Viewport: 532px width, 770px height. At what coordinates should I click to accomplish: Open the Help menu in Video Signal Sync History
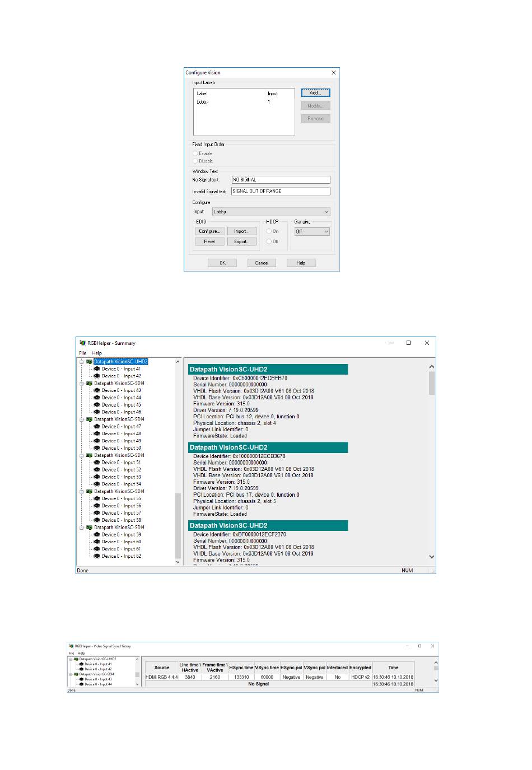click(81, 653)
